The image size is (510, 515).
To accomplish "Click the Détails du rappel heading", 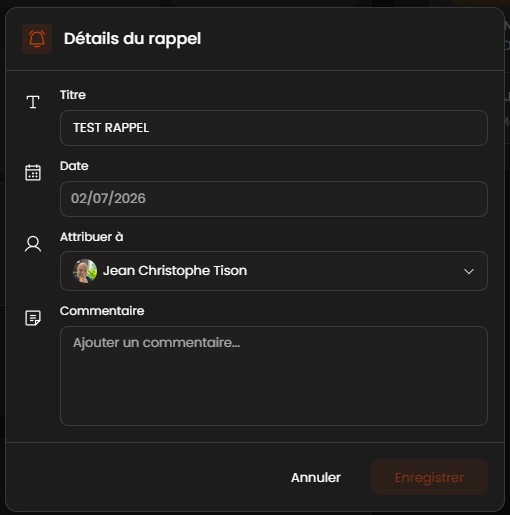I will point(133,39).
